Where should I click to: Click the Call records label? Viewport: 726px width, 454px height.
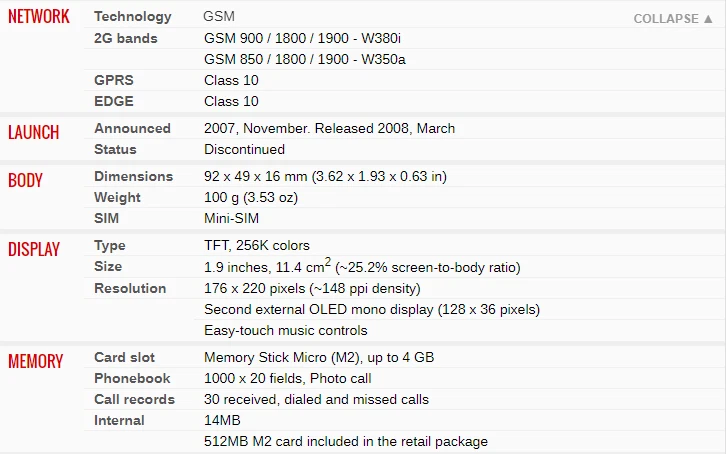pyautogui.click(x=134, y=399)
